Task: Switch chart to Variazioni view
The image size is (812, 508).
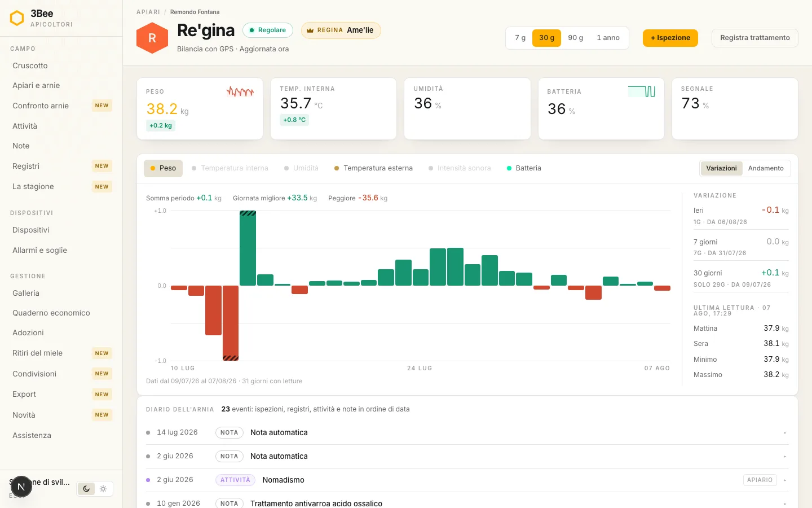Action: coord(721,168)
